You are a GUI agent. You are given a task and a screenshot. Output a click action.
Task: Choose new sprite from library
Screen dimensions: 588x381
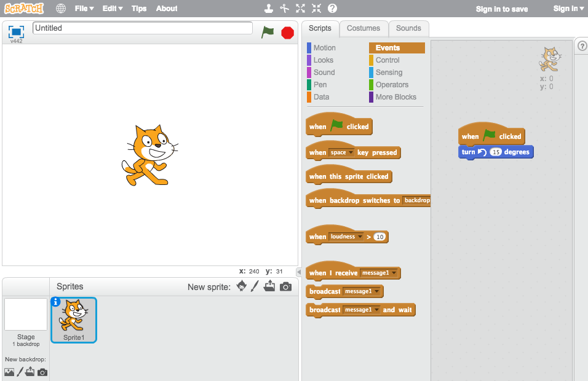242,286
